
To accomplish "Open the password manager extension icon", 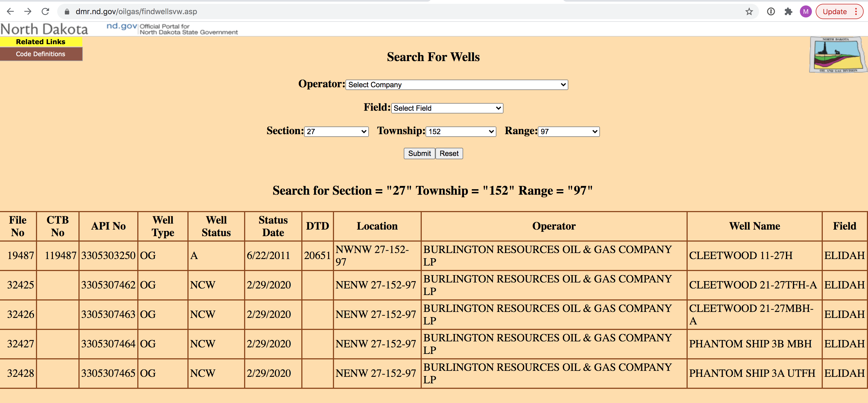I will [x=771, y=12].
